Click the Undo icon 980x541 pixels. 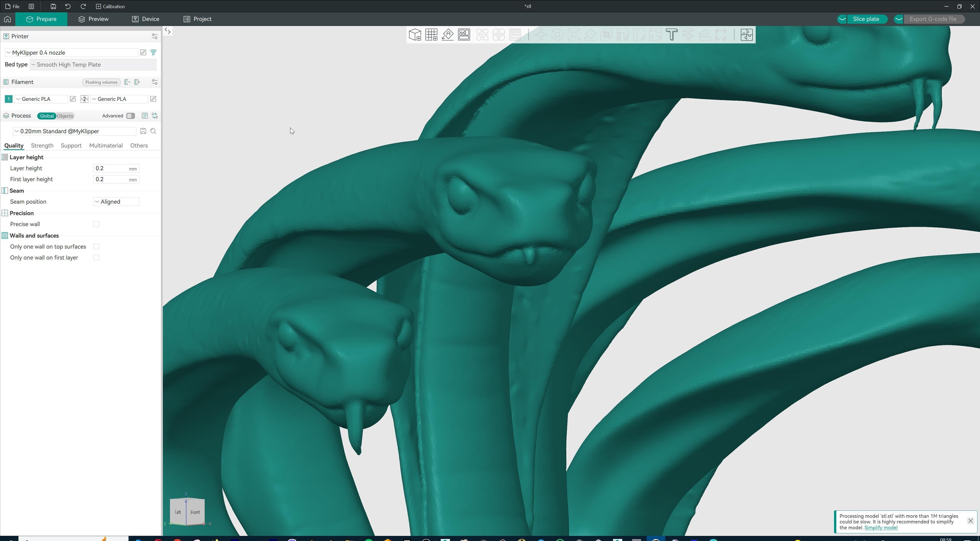point(68,6)
